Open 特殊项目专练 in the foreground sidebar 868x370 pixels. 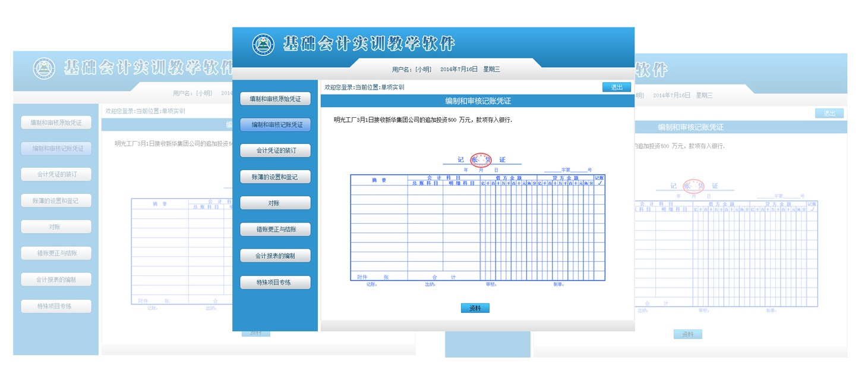pyautogui.click(x=275, y=283)
